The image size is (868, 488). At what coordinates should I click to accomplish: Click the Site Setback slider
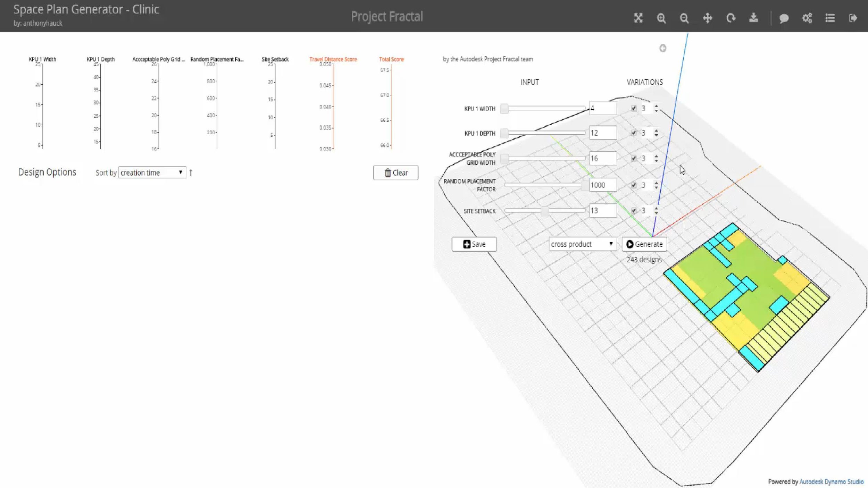click(x=545, y=211)
